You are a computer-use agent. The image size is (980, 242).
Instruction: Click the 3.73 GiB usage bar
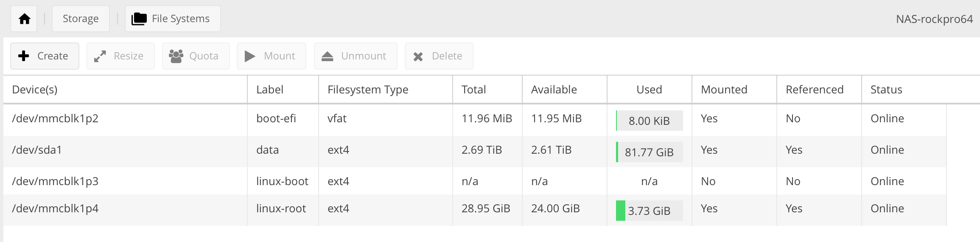coord(649,211)
